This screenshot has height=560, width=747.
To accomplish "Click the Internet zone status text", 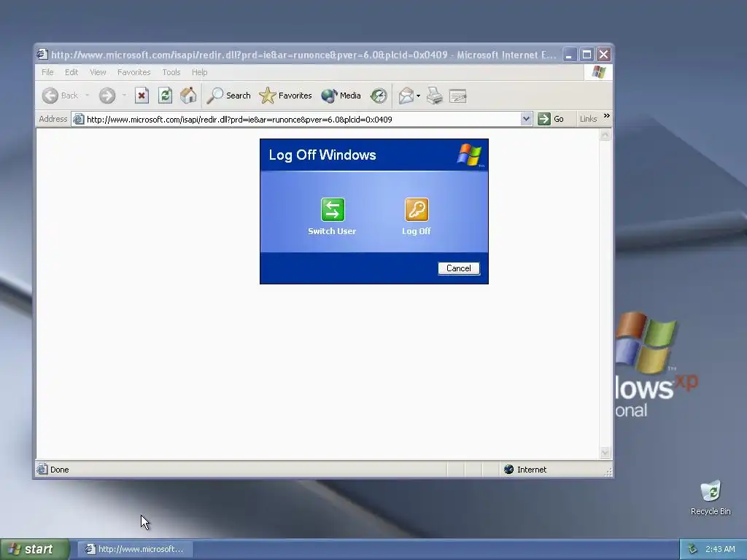I will pyautogui.click(x=532, y=470).
